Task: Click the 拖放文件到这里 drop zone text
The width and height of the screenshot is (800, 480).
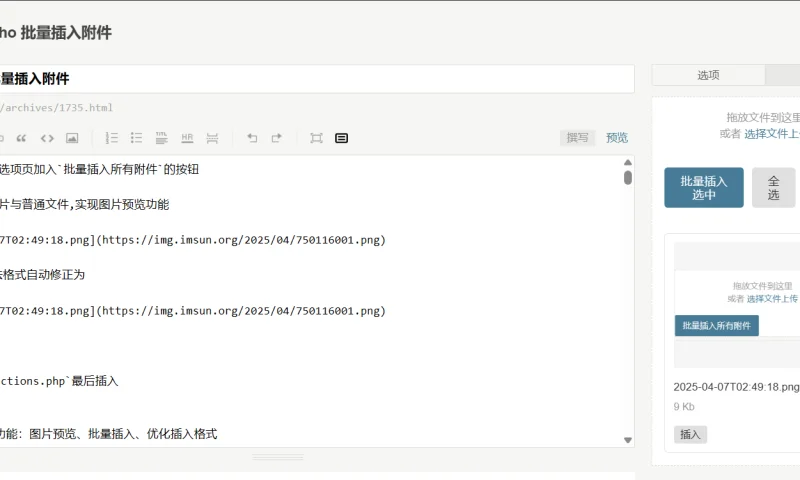Action: 763,118
